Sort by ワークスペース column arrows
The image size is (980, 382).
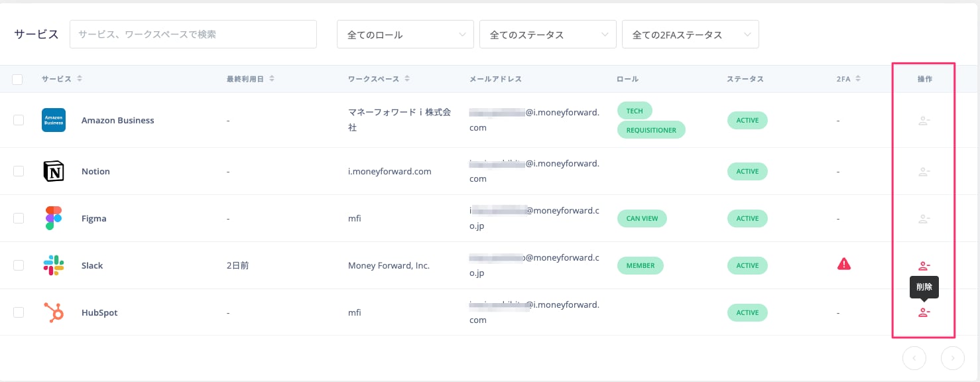[407, 79]
